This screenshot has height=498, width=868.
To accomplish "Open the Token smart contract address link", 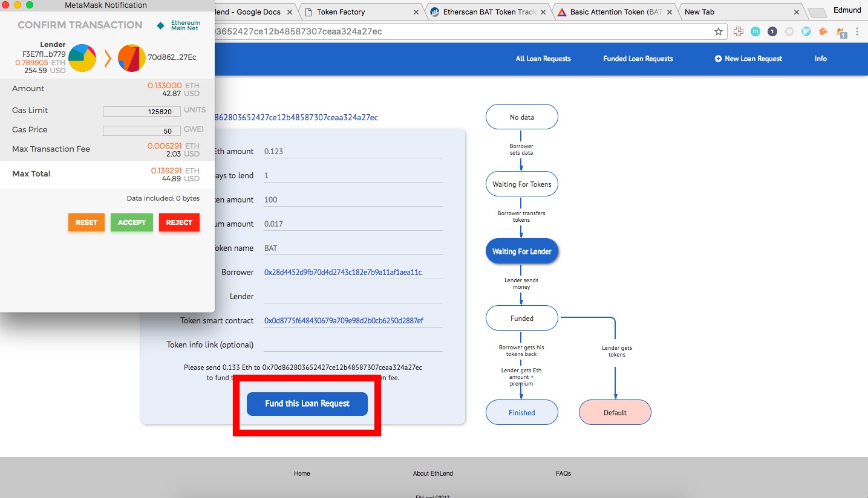I will pyautogui.click(x=344, y=320).
